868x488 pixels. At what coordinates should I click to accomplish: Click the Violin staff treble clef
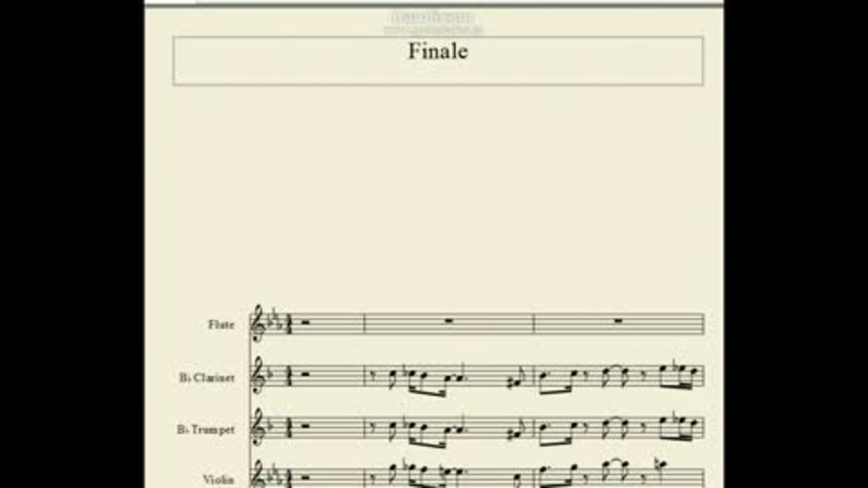259,476
